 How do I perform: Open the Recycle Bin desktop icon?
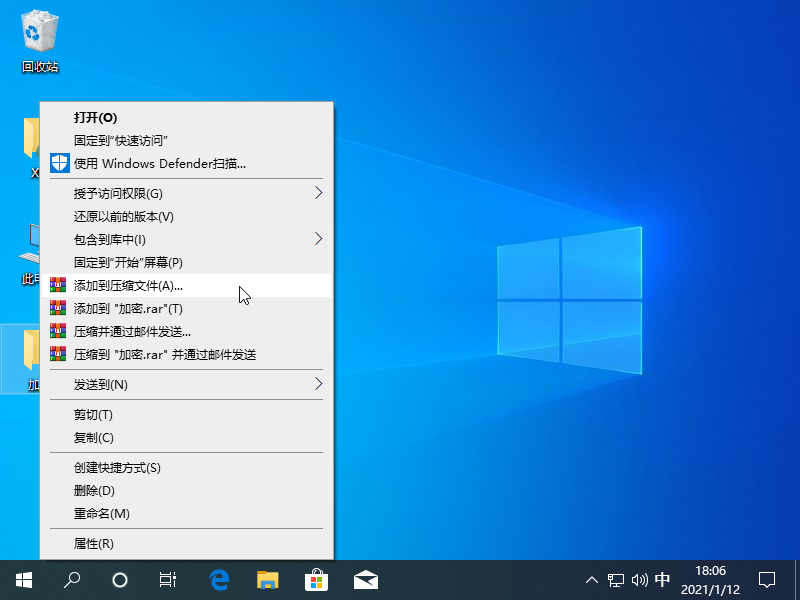(40, 35)
